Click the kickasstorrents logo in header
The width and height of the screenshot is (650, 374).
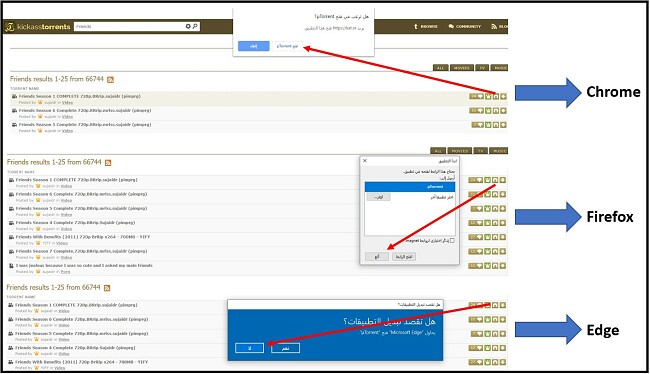point(37,27)
